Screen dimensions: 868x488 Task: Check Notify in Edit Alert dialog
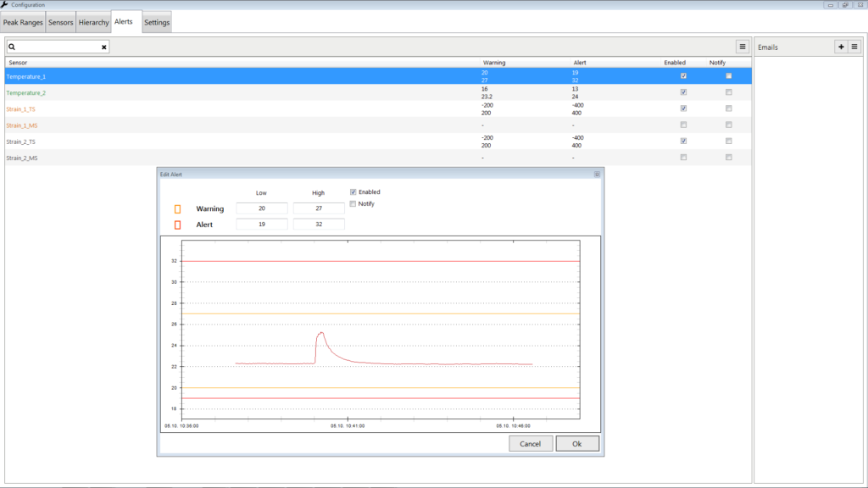pyautogui.click(x=353, y=204)
